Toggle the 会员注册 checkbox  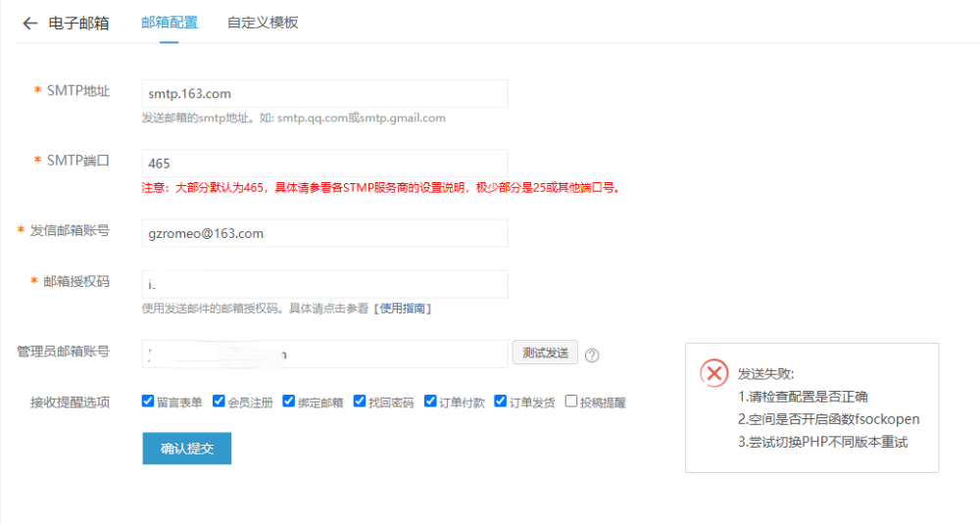click(x=219, y=401)
